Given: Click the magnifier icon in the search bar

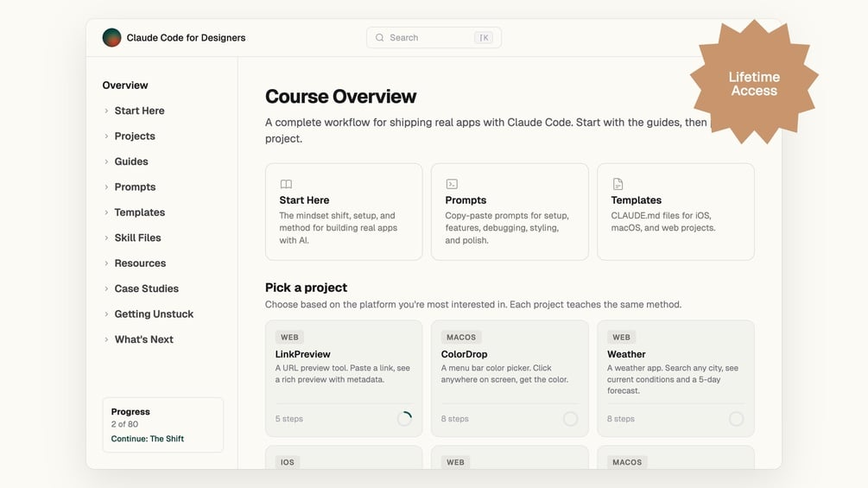Looking at the screenshot, I should pyautogui.click(x=380, y=38).
